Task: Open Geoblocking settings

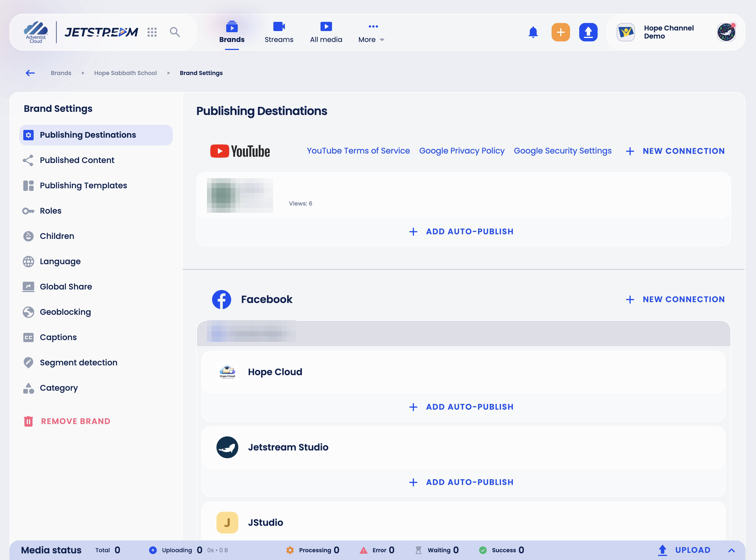Action: pos(96,312)
